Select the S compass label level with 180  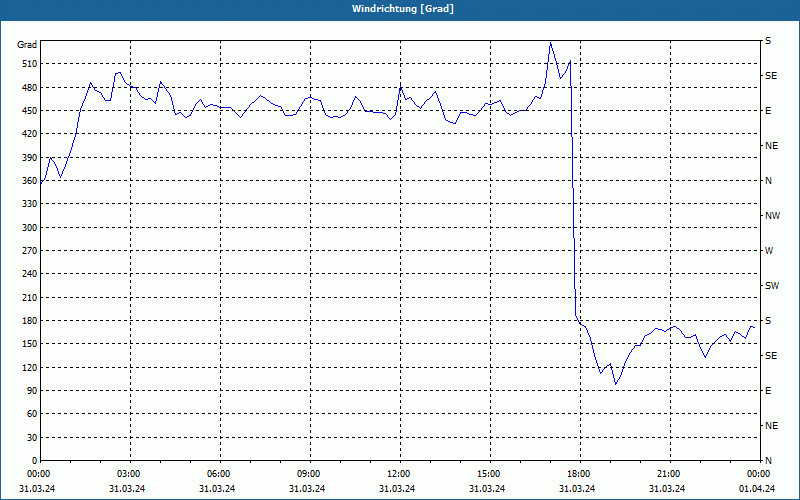(x=768, y=321)
